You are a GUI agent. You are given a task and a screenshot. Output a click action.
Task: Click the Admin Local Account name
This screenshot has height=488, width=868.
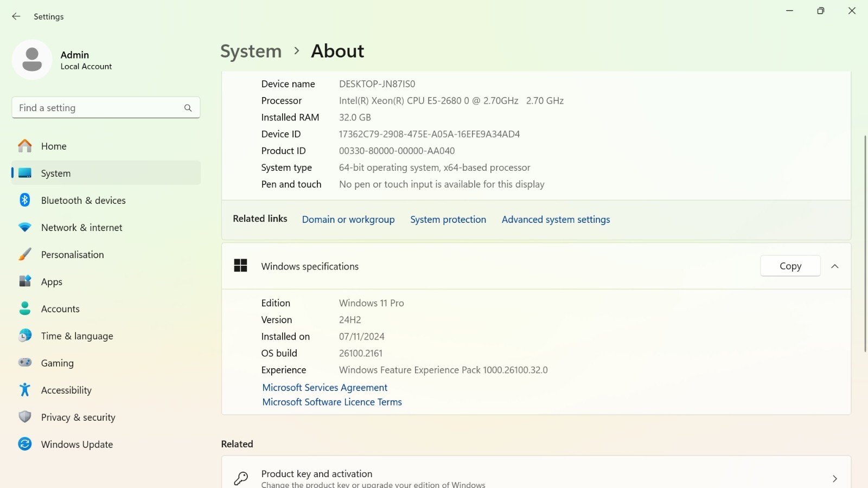(86, 60)
